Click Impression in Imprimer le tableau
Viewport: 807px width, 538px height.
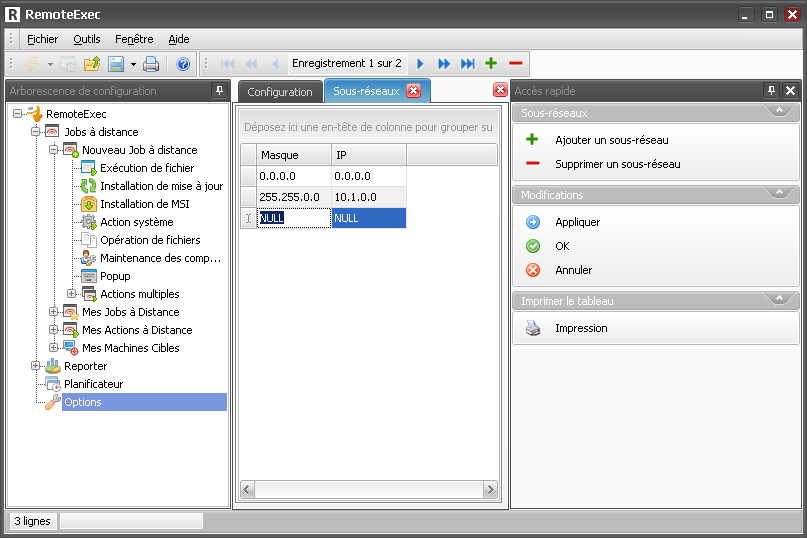[581, 328]
